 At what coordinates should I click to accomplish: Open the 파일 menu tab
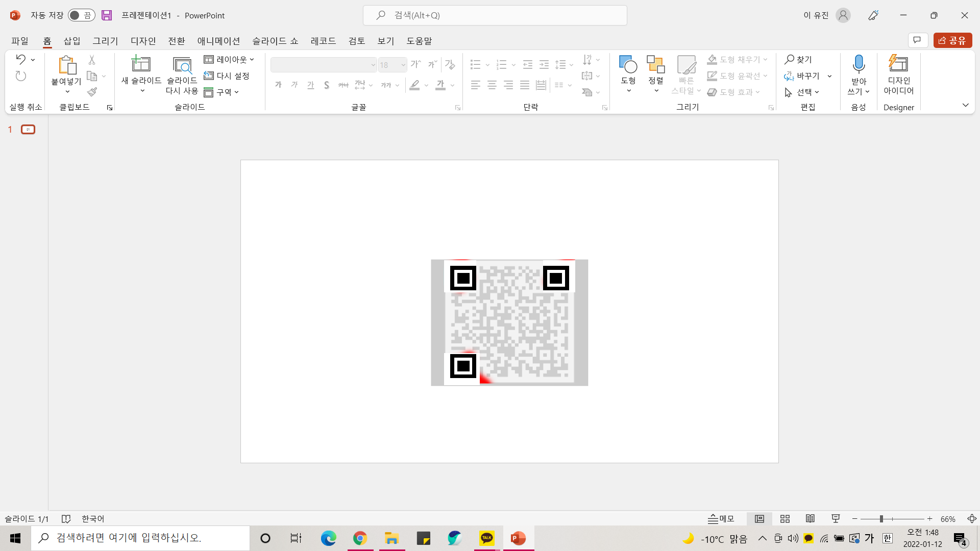pos(20,41)
